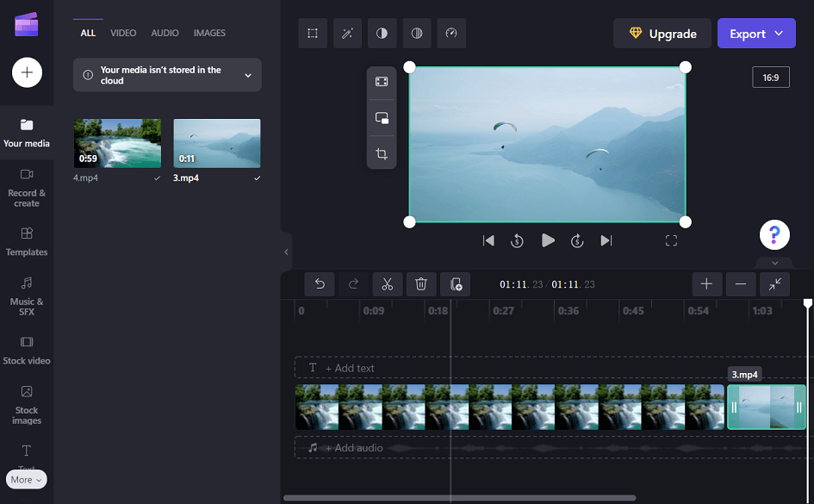Screen dimensions: 814x504
Task: Switch to the AUDIO tab
Action: click(x=165, y=33)
